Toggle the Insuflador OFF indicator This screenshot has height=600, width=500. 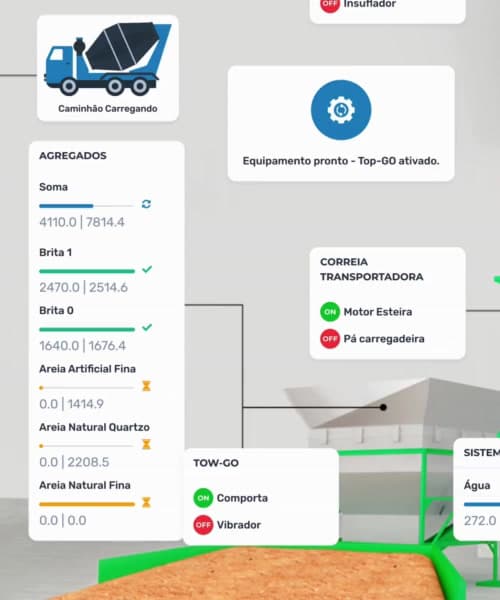coord(330,4)
